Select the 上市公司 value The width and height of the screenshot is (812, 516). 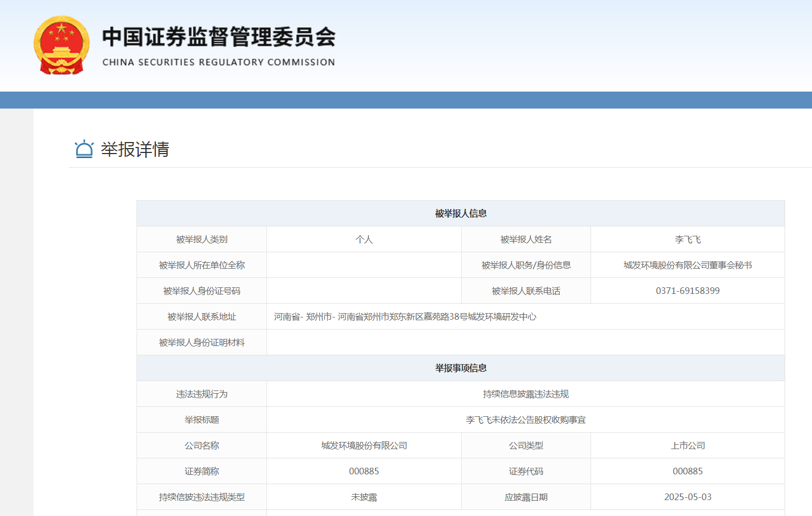tap(688, 446)
